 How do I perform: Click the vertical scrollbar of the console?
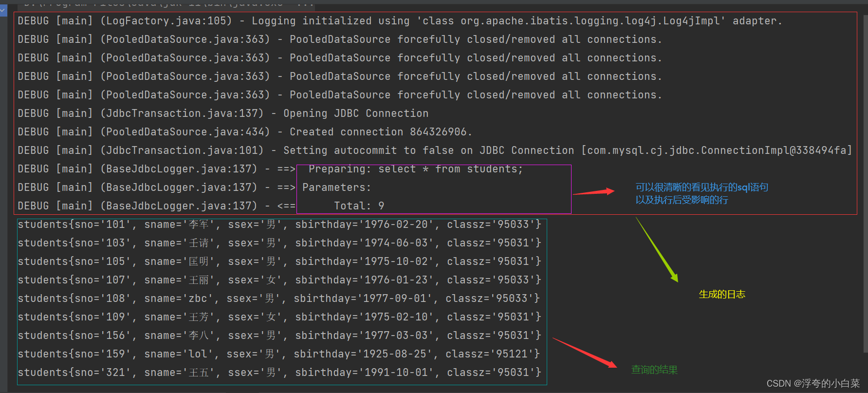coord(865,183)
